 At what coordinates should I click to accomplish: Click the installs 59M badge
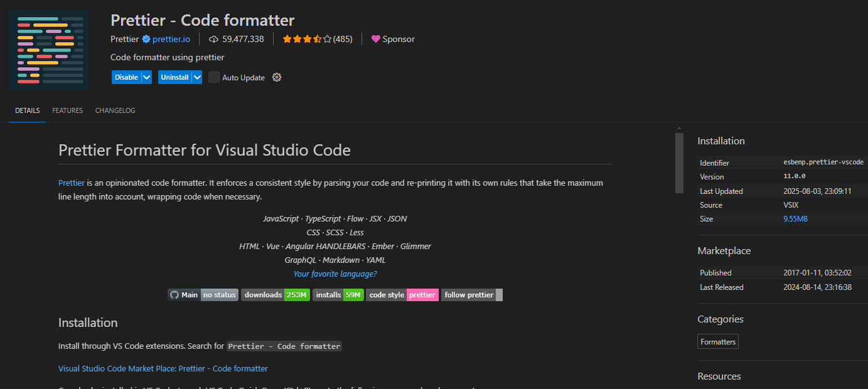tap(338, 295)
